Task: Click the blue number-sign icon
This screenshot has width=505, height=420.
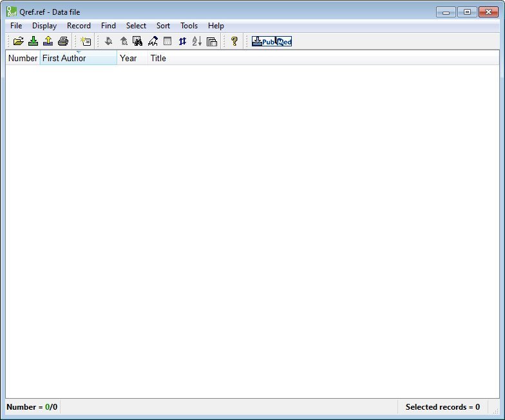Action: tap(183, 41)
